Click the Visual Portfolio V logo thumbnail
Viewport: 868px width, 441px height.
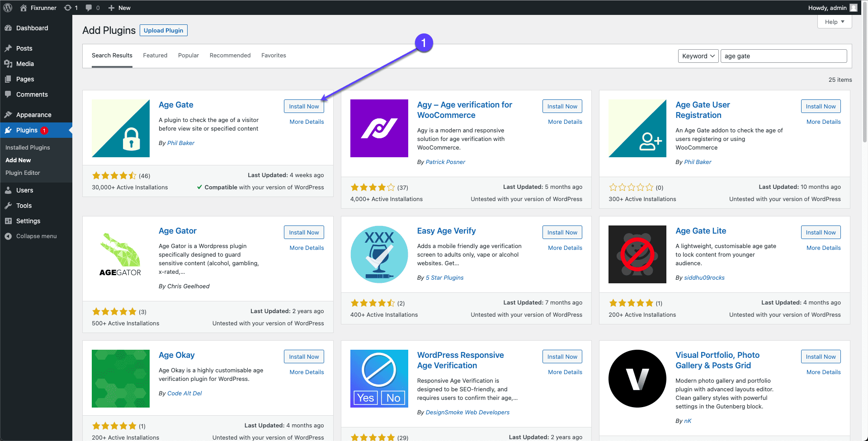(637, 379)
